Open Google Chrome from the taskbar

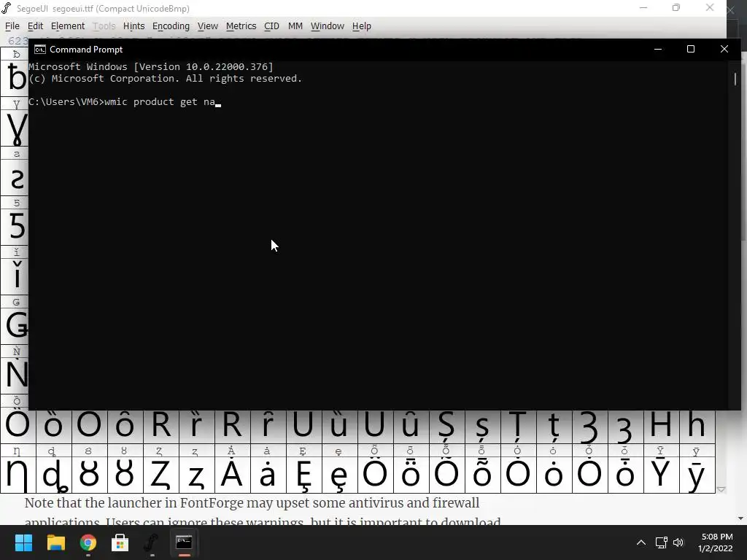point(88,542)
